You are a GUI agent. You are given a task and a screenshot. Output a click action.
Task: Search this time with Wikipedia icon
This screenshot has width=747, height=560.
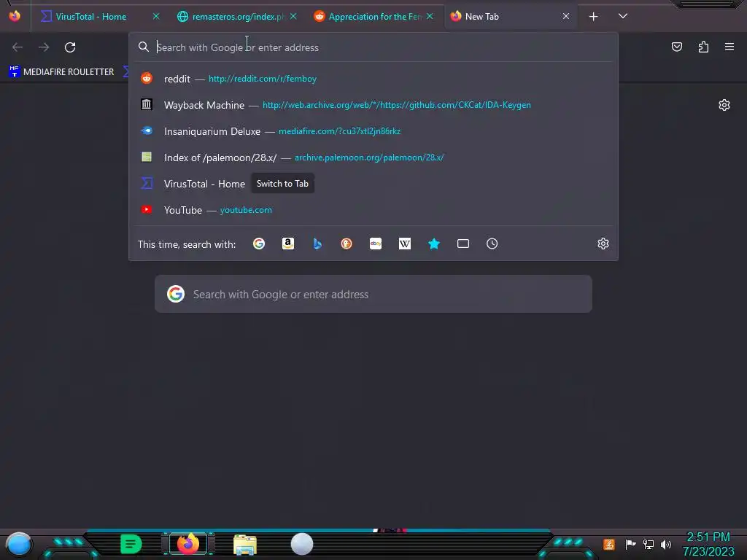pyautogui.click(x=404, y=244)
